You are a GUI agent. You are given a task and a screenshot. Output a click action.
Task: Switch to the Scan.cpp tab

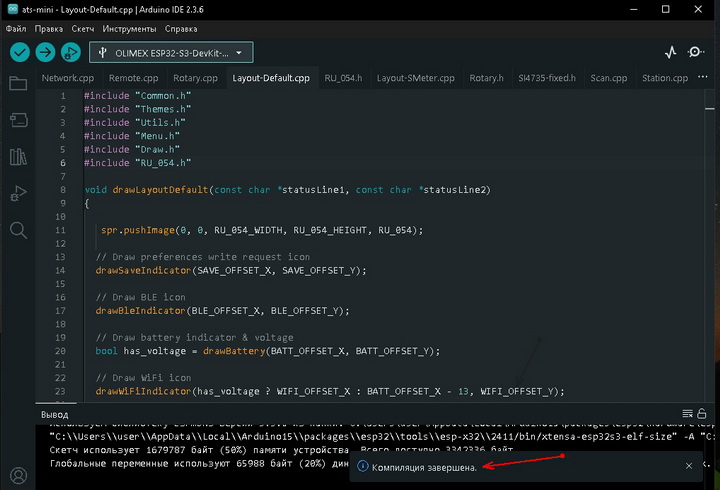(609, 78)
